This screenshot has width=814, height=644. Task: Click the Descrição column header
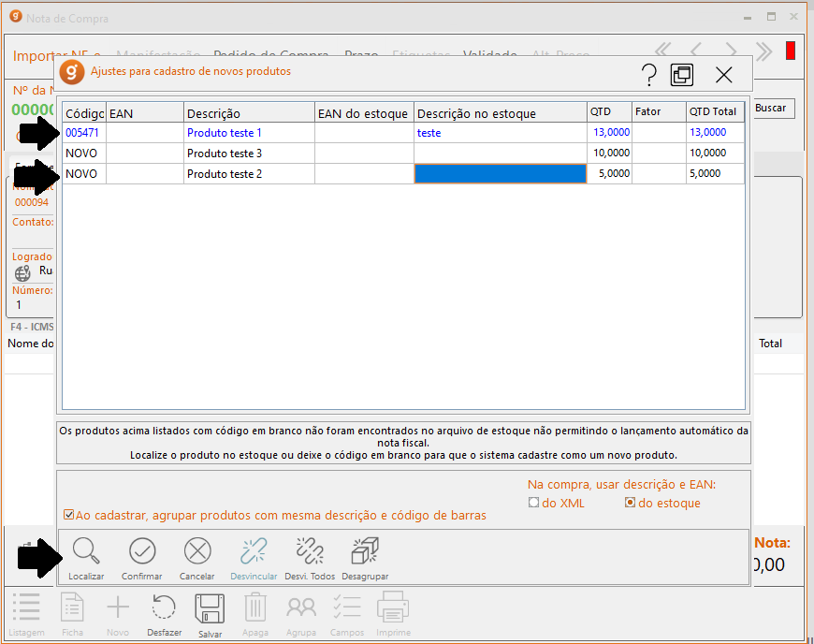pos(249,112)
